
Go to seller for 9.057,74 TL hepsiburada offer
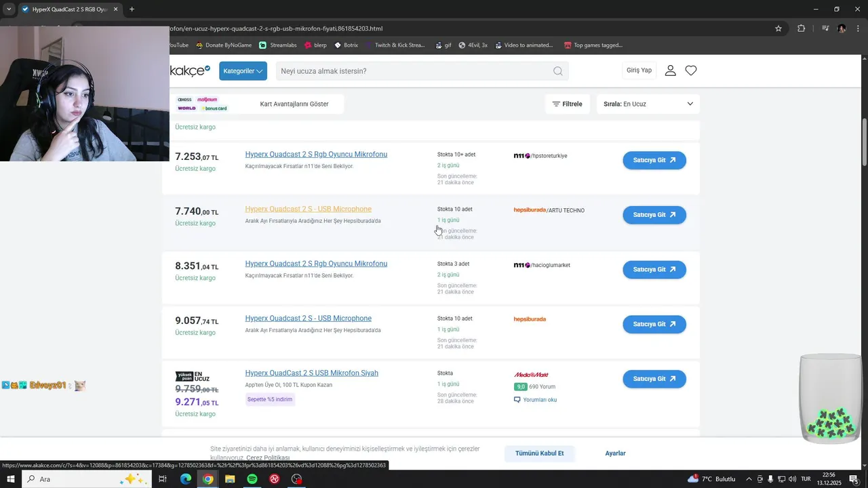click(654, 325)
